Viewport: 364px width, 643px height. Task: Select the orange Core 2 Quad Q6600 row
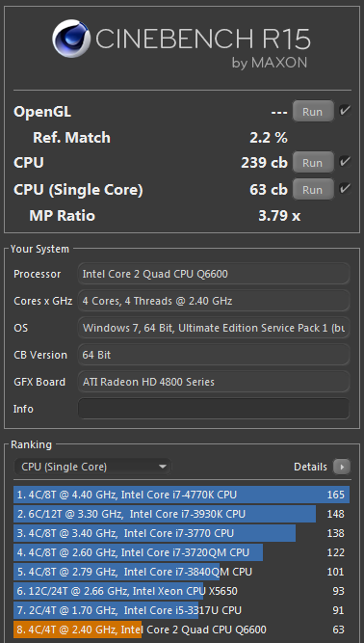[181, 630]
